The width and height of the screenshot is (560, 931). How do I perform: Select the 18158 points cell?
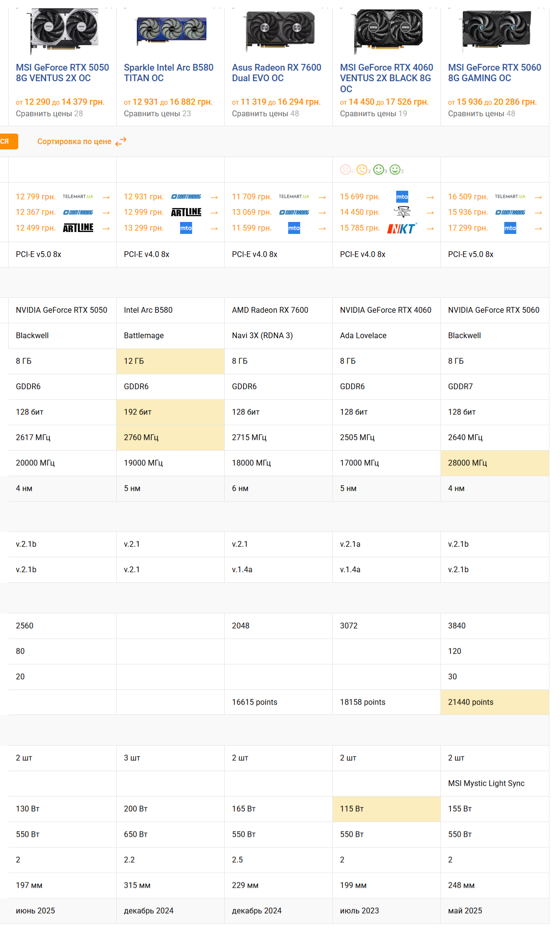click(x=387, y=702)
